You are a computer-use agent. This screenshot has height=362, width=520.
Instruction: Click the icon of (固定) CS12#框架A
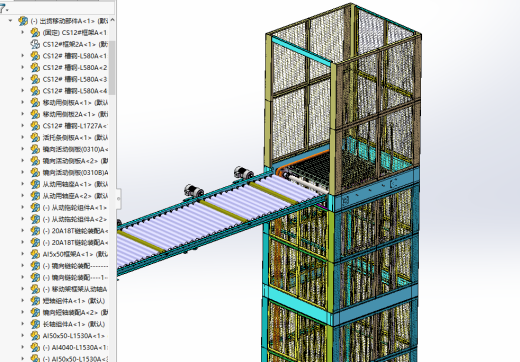35,33
